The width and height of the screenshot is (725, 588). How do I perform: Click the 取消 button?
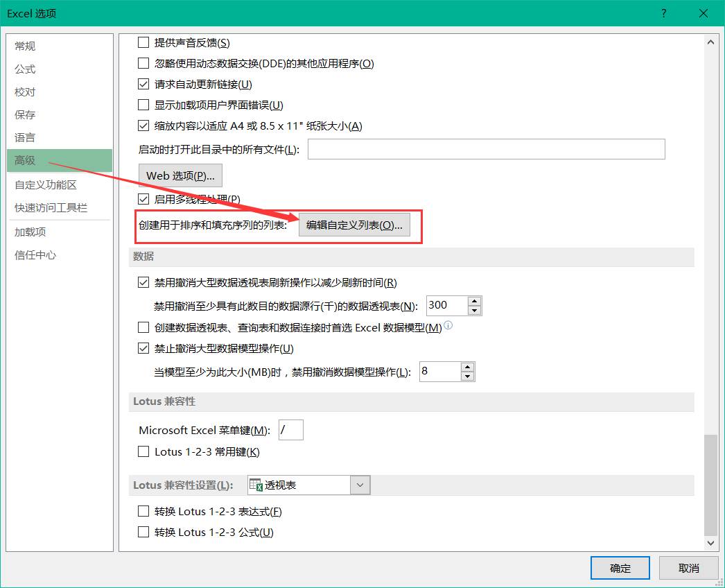[688, 568]
